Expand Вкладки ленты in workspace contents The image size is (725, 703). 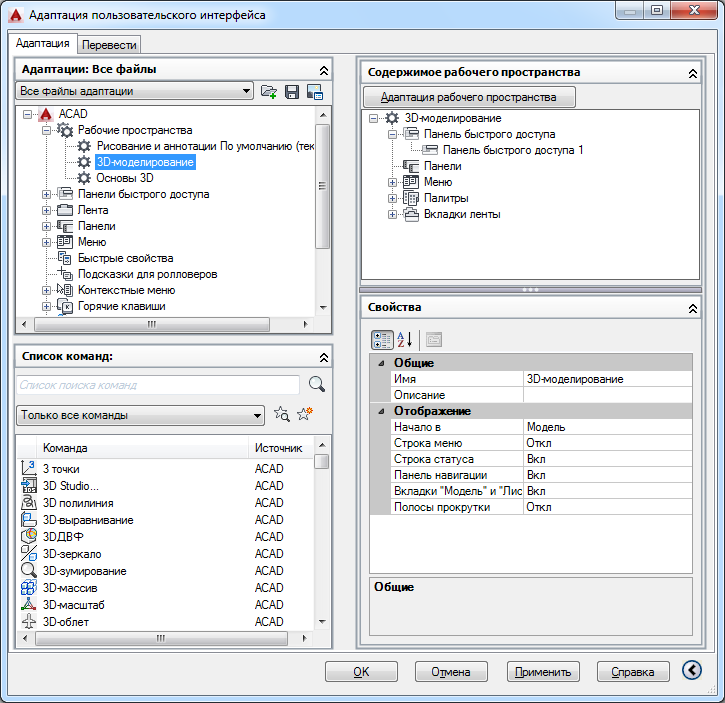pyautogui.click(x=392, y=215)
